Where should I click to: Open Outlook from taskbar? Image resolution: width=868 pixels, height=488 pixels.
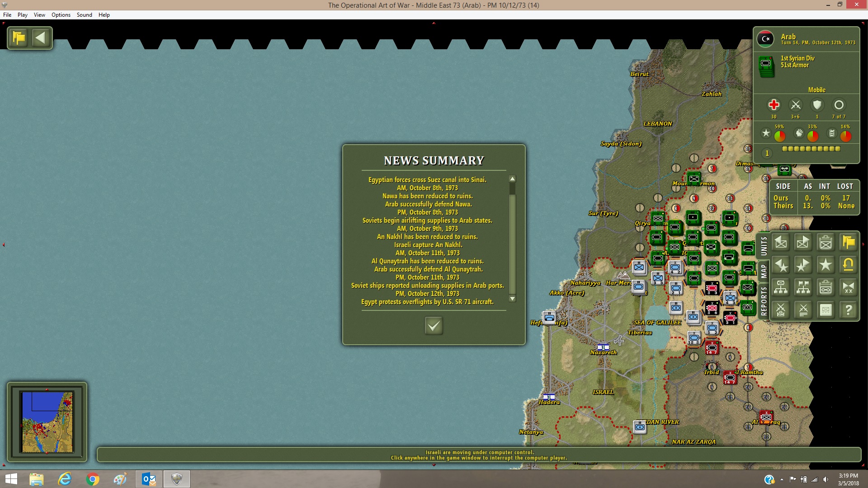(x=149, y=479)
